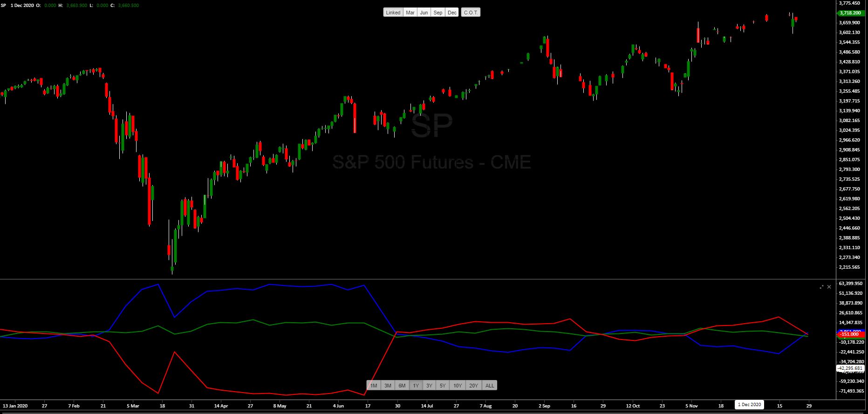Switch to the Sep contract

pyautogui.click(x=438, y=13)
